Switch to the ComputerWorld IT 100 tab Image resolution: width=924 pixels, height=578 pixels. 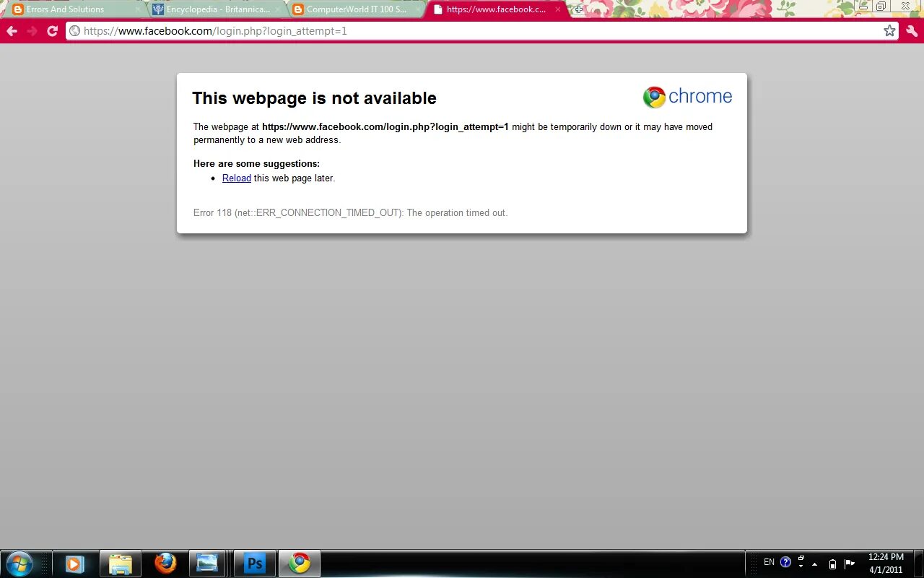[x=357, y=9]
